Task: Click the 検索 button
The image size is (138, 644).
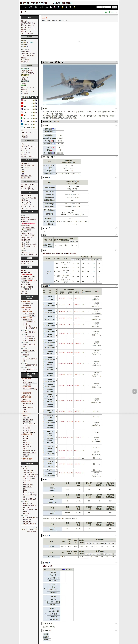Action: point(114,7)
